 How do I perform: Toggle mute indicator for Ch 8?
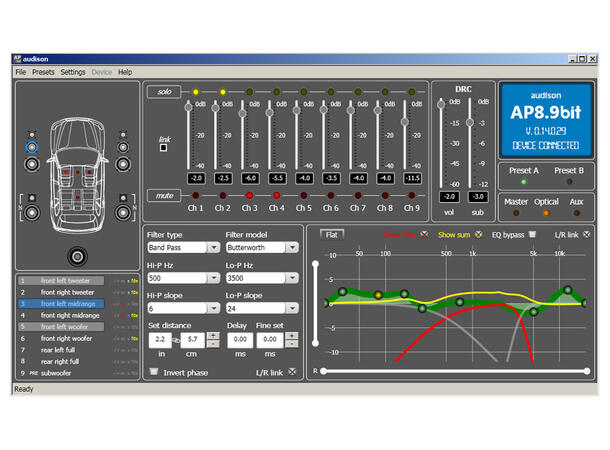(385, 195)
